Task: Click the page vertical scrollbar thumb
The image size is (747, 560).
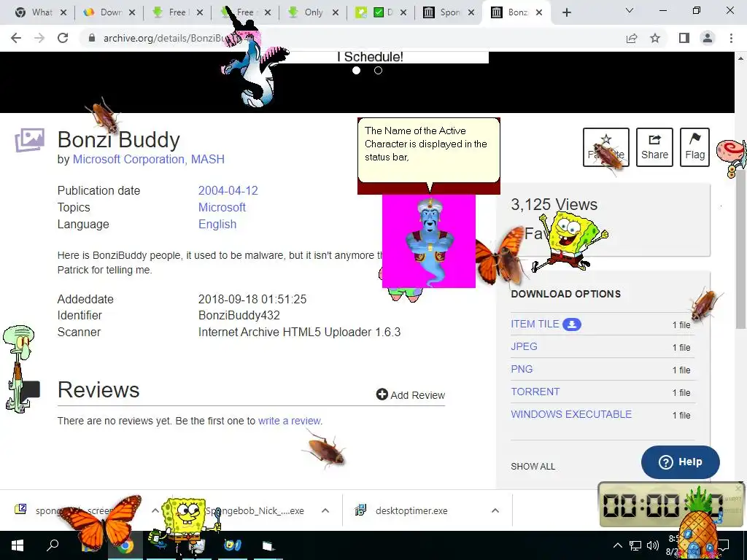Action: pos(740,248)
